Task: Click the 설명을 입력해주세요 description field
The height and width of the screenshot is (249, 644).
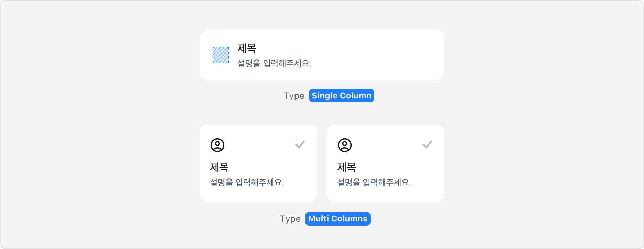Action: click(x=275, y=63)
